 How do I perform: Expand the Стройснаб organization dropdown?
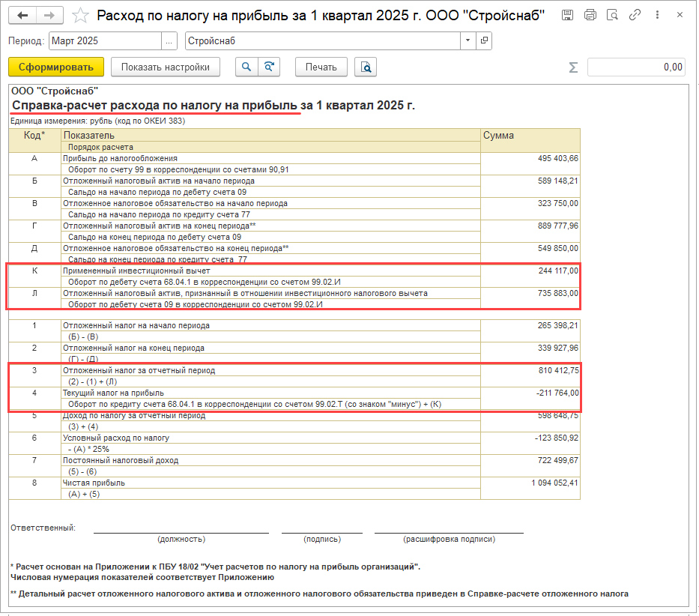click(467, 40)
